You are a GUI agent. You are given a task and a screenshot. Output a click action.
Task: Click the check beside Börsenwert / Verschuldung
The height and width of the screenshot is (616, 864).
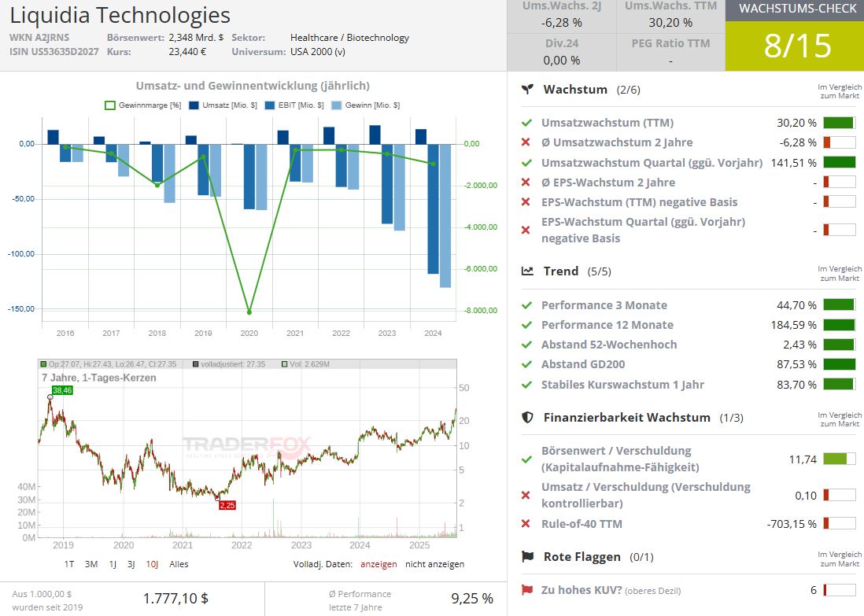coord(526,459)
